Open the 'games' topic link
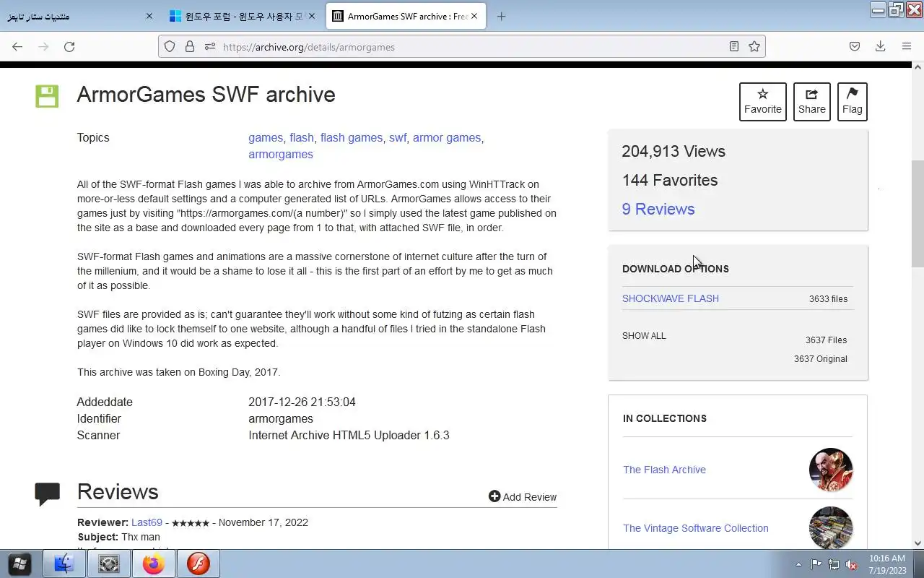 point(266,137)
